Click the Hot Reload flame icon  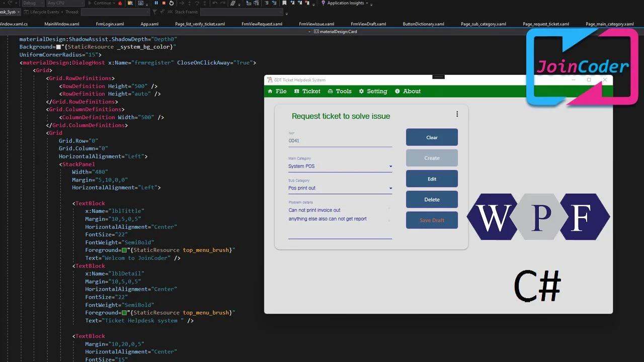coord(120,3)
